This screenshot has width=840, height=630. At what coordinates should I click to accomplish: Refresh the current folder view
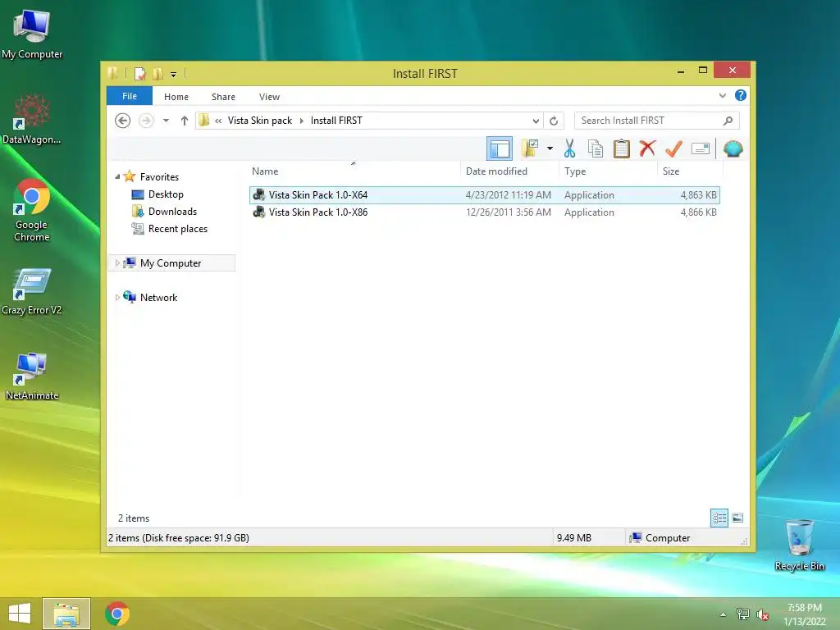[x=554, y=121]
